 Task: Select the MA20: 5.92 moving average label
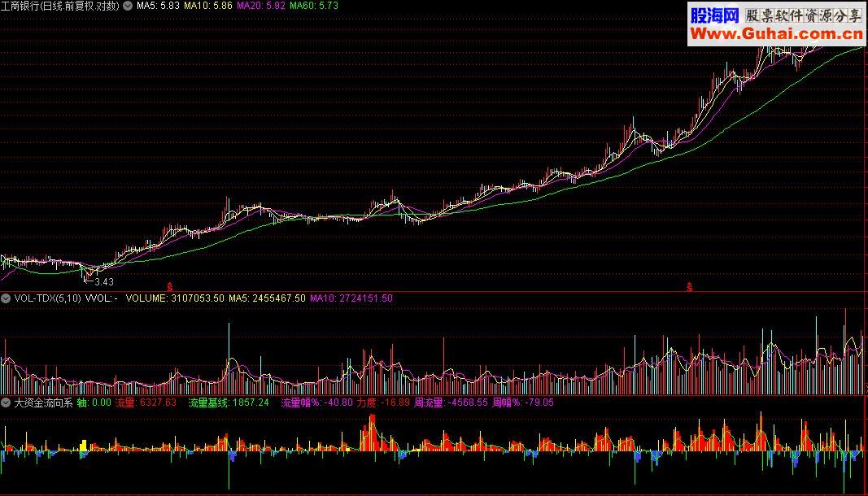click(x=261, y=6)
